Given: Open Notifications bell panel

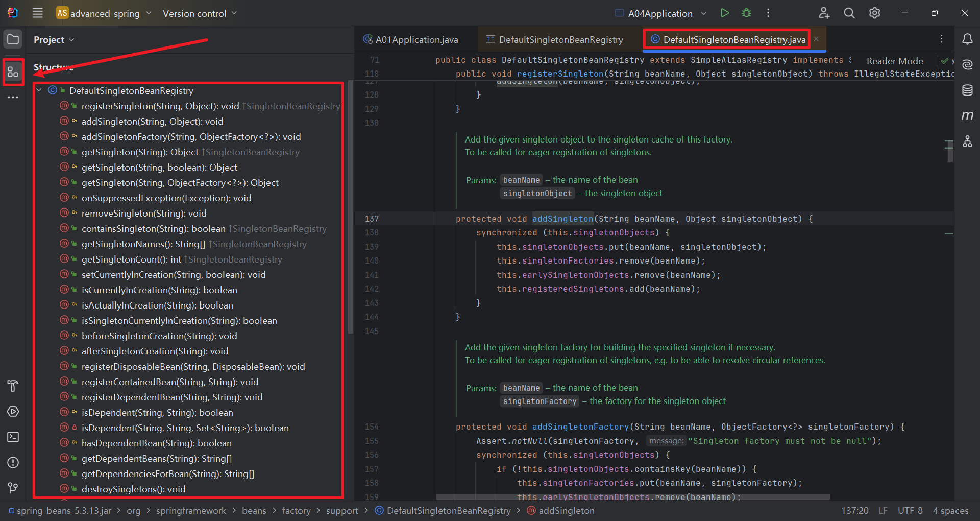Looking at the screenshot, I should pyautogui.click(x=967, y=39).
